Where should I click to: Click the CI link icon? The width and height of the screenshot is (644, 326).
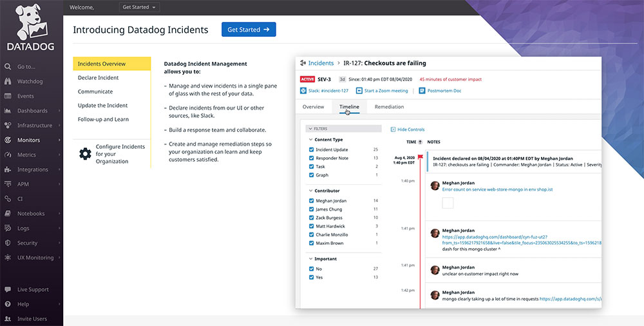[7, 199]
